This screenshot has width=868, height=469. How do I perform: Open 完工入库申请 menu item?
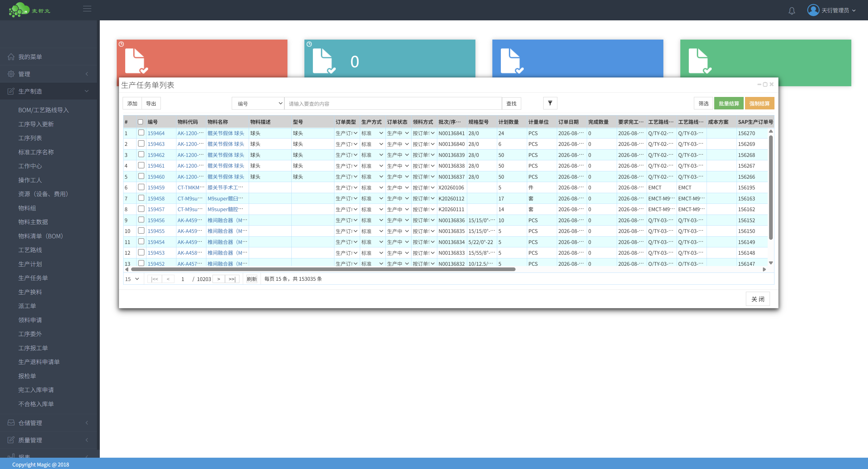click(x=36, y=390)
